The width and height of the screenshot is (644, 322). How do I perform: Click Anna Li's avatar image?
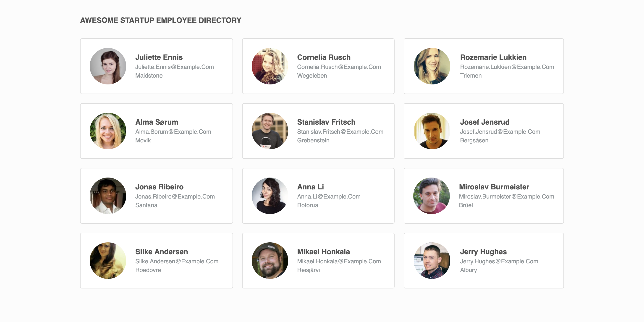270,196
